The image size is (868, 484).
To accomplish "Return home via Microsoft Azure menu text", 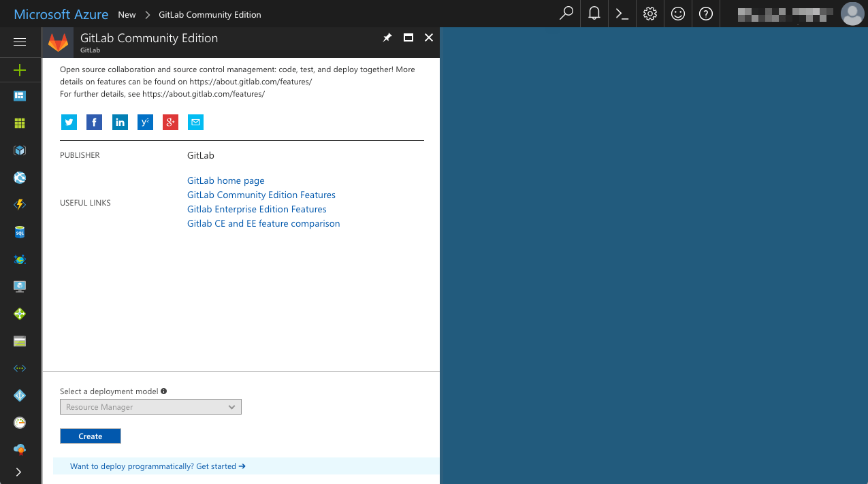I will tap(60, 14).
